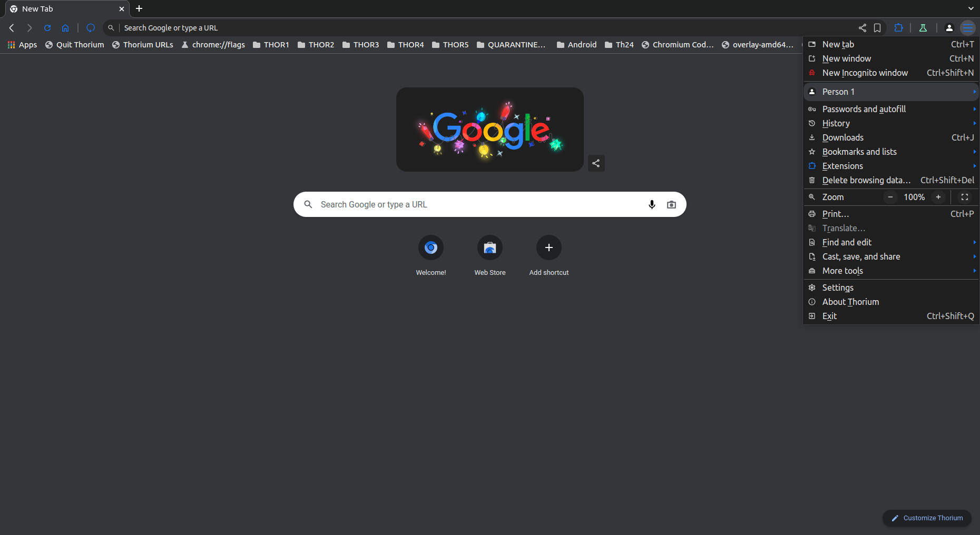
Task: Increase zoom with the plus button
Action: tap(938, 197)
